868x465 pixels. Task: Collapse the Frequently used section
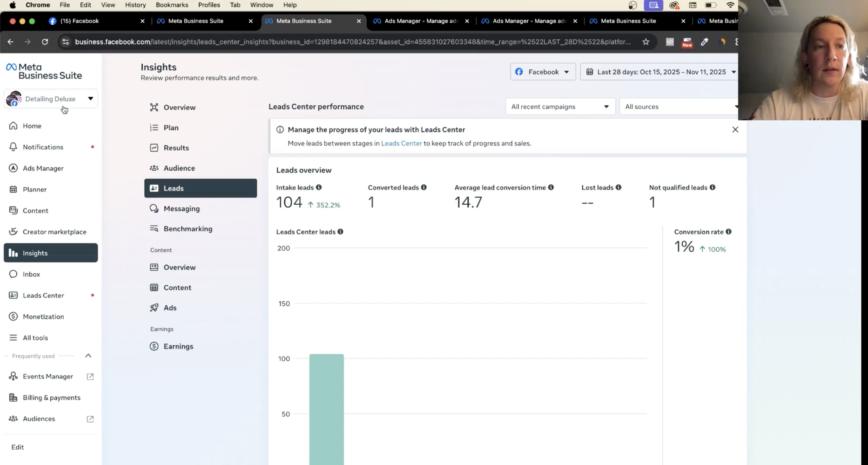click(88, 356)
